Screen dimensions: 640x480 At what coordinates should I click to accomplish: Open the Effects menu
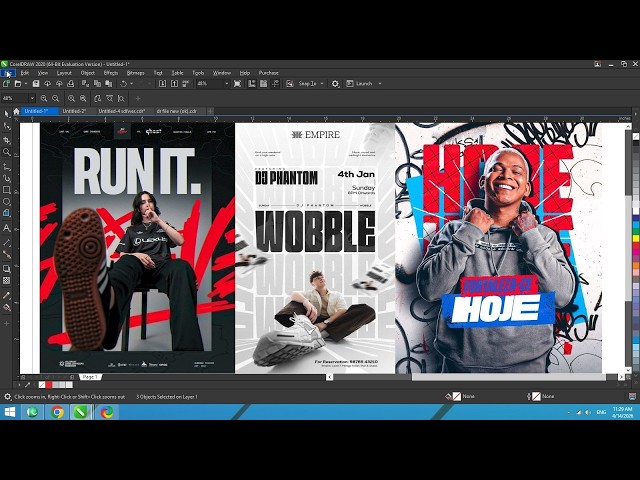pyautogui.click(x=111, y=73)
